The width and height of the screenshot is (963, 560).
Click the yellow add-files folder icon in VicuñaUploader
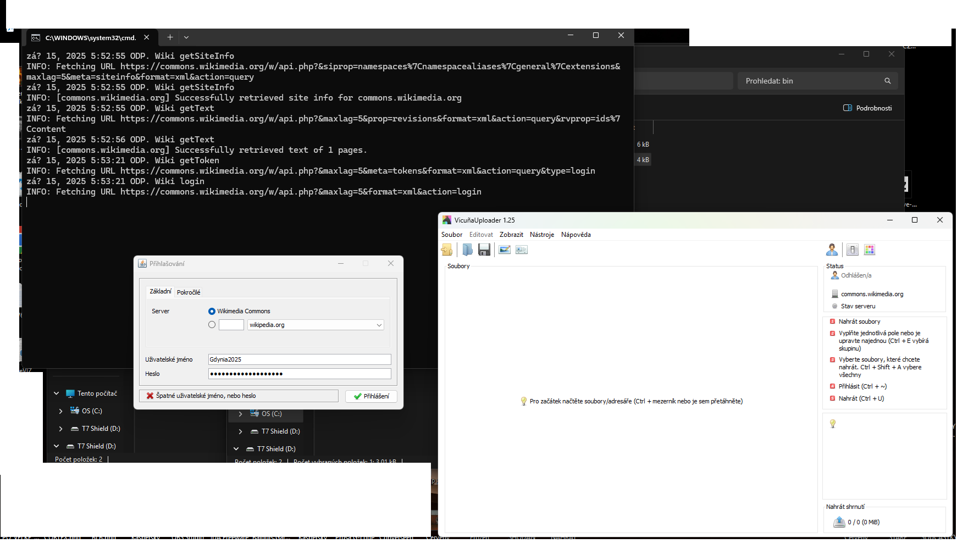click(447, 250)
